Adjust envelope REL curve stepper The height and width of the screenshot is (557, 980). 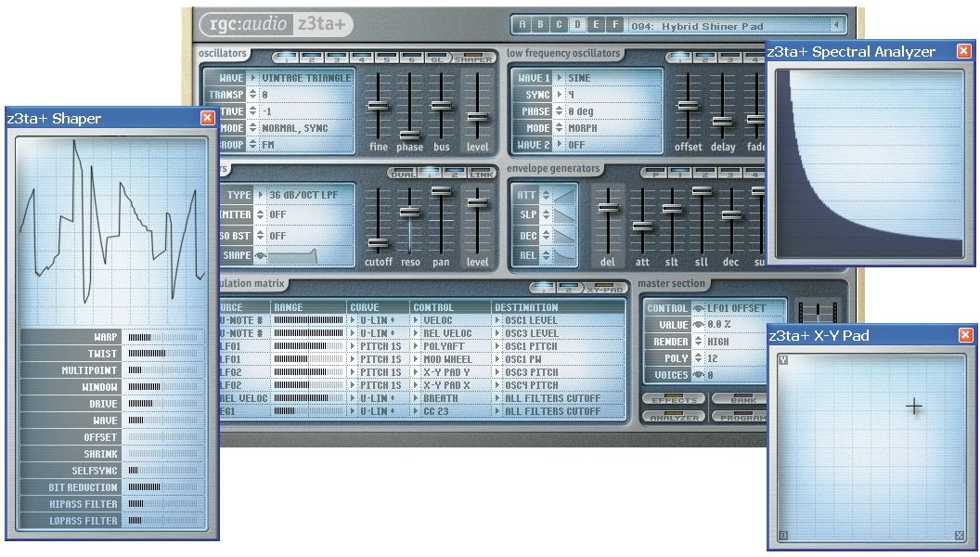tap(546, 255)
